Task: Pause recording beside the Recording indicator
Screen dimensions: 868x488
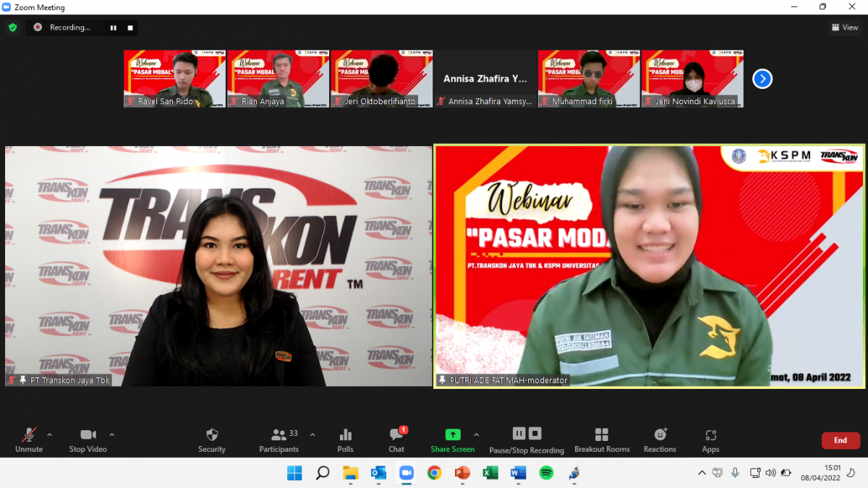Action: (x=114, y=27)
